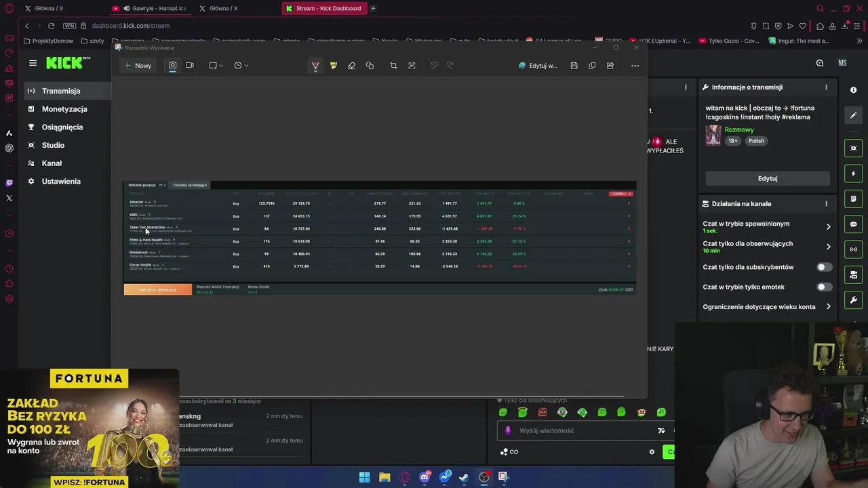
Task: Click the Fortuna advertisement banner
Action: pos(90,428)
